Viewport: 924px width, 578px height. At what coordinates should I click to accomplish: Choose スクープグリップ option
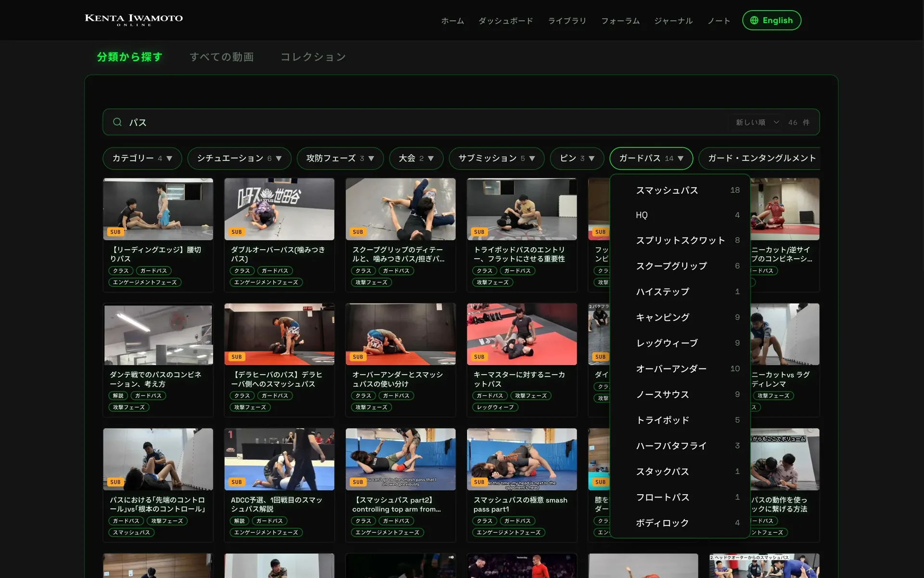pos(680,266)
